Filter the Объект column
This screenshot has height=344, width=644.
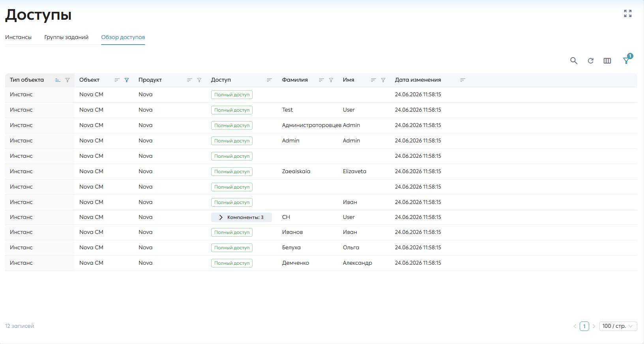[x=127, y=80]
